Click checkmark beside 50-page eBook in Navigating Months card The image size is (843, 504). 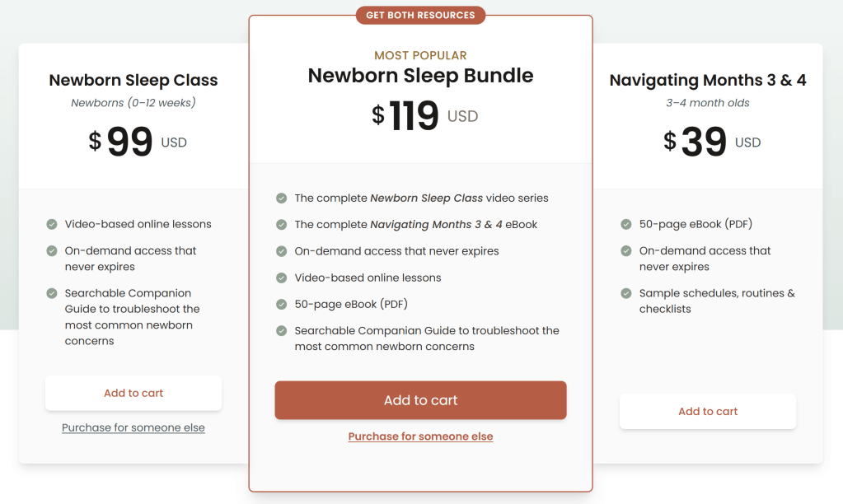point(626,224)
